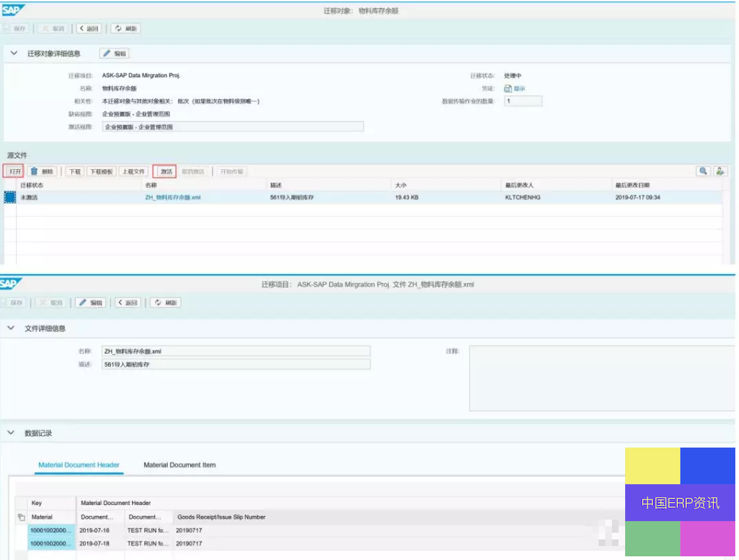Click TEST RUN cell in the 2019-07-16 row
The image size is (739, 560).
coord(148,531)
